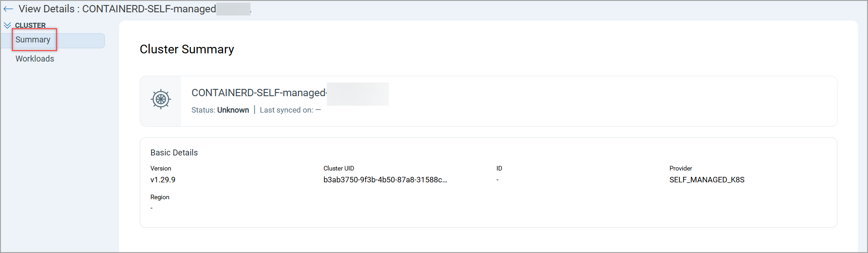
Task: Click the SELF_MANAGED_K8S provider value
Action: pos(706,180)
